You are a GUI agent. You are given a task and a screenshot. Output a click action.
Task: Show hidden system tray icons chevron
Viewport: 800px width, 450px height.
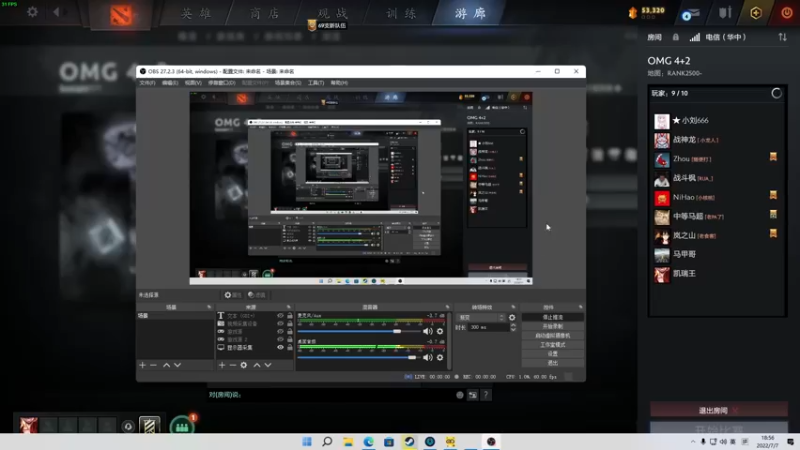point(692,442)
